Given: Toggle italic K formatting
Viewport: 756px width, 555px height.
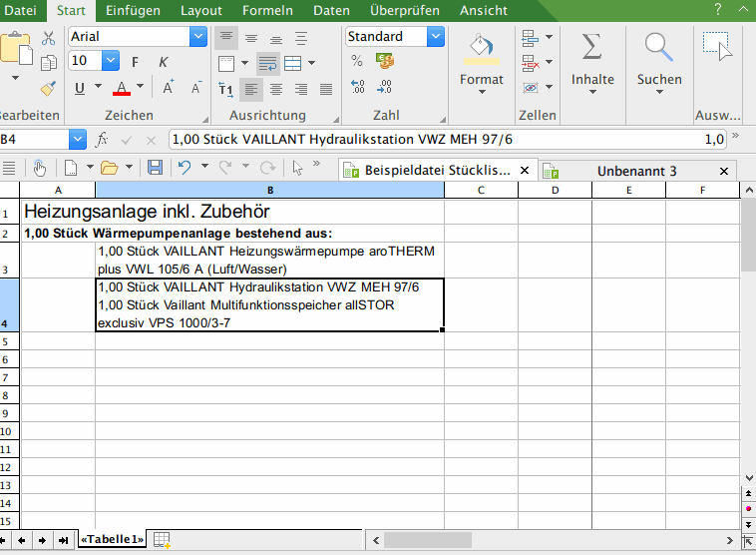Looking at the screenshot, I should pos(163,62).
